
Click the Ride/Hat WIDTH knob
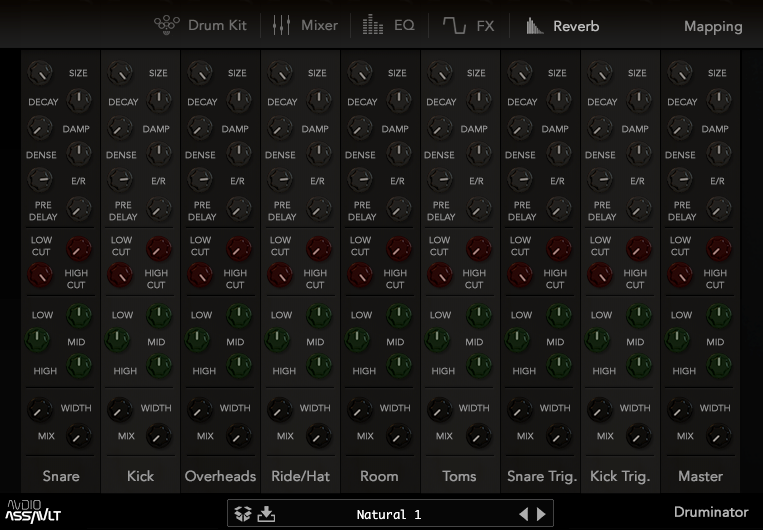coord(280,410)
